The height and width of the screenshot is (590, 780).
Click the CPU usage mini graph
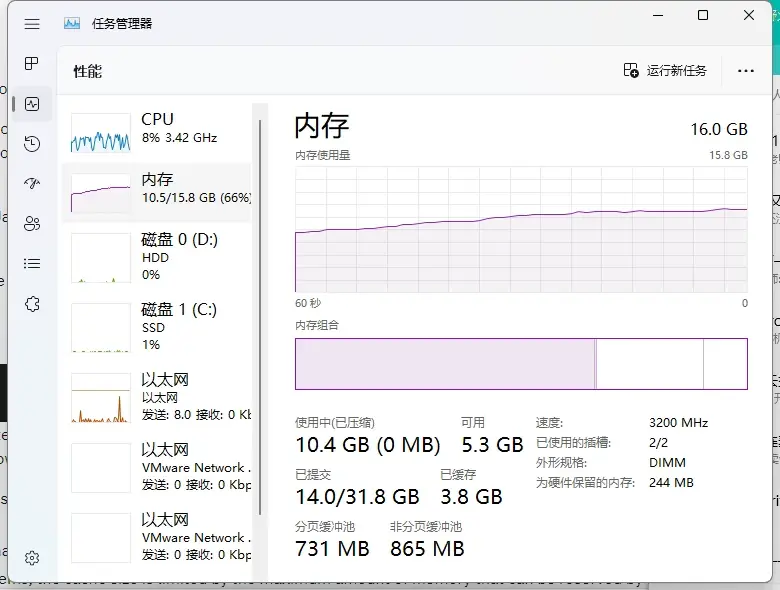click(100, 132)
